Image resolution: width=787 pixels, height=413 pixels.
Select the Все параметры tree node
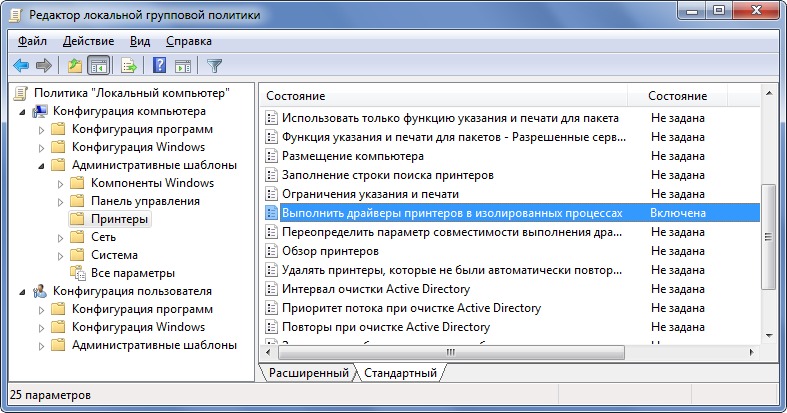132,273
